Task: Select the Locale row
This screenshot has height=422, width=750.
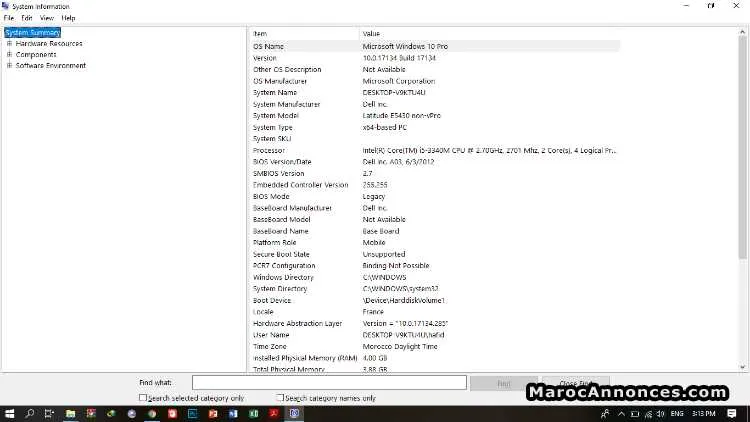Action: (x=435, y=311)
